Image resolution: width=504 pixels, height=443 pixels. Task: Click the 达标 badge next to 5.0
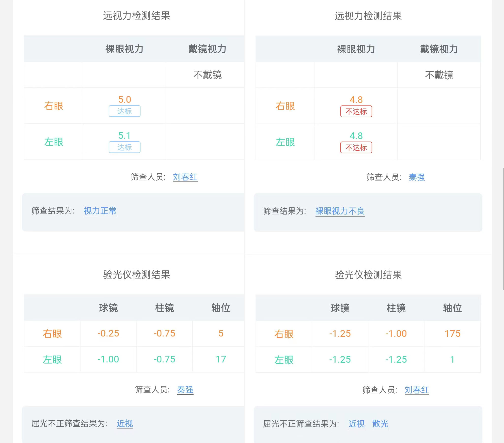(124, 111)
